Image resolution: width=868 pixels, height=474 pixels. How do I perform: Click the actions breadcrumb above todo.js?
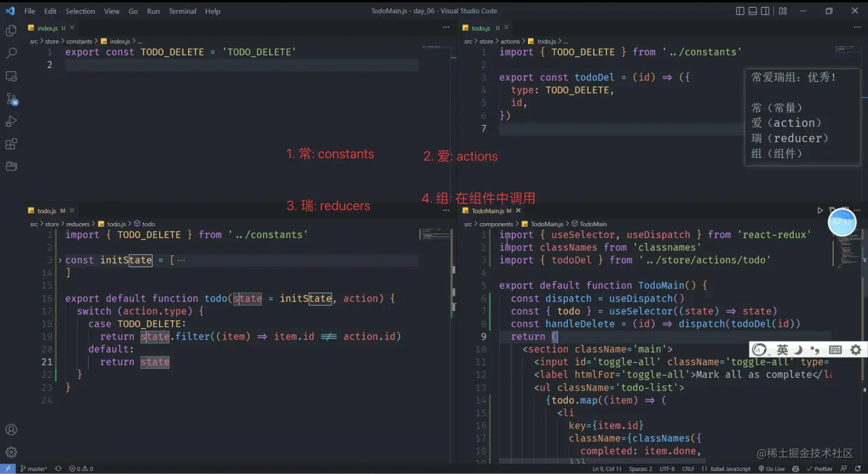(510, 41)
